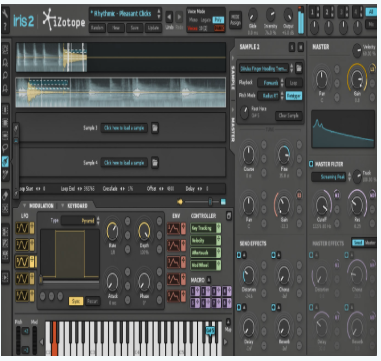Click the Master Gain knob
The width and height of the screenshot is (381, 361).
(357, 78)
